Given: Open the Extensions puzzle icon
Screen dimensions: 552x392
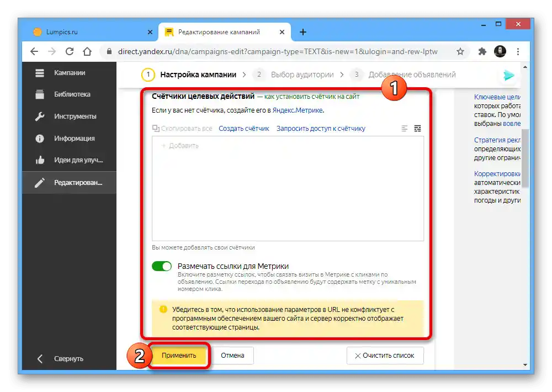Looking at the screenshot, I should (482, 52).
